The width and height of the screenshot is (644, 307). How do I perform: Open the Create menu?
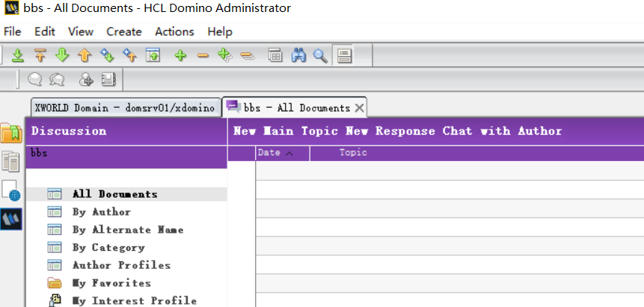pyautogui.click(x=124, y=31)
